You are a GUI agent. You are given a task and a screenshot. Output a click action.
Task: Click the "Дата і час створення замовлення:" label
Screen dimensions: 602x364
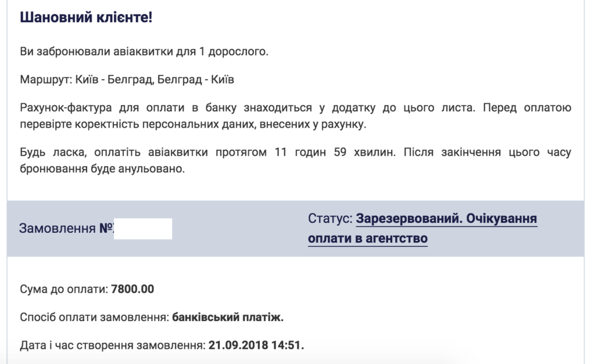[112, 345]
